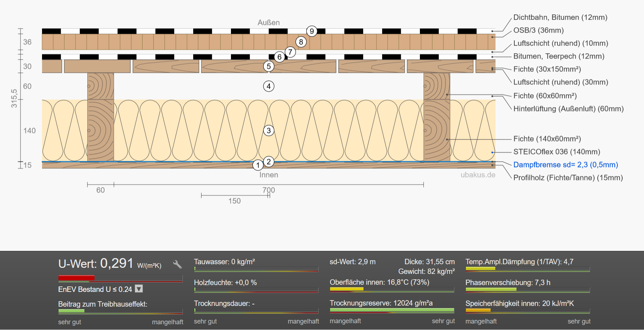Click the Profilholz (Fichte/Tanne) label
The width and height of the screenshot is (644, 330).
(567, 178)
